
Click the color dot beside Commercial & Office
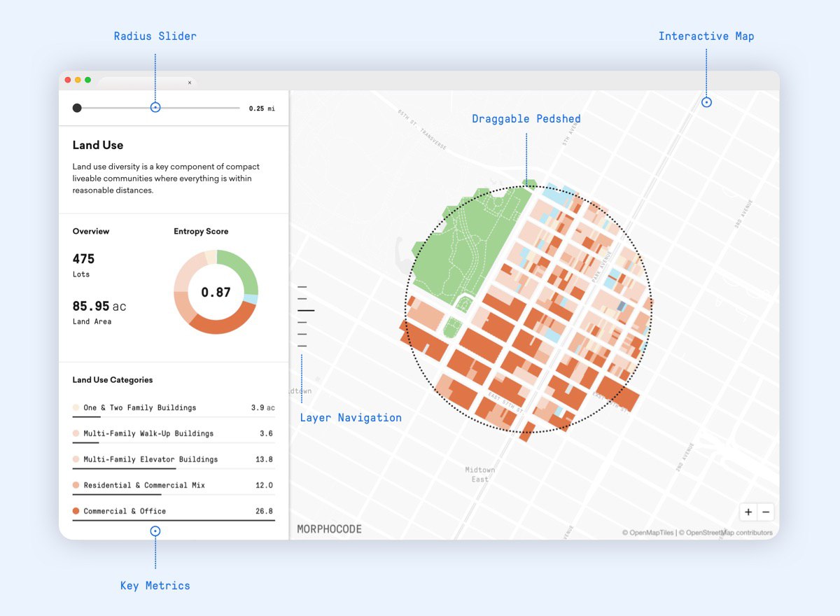tap(76, 512)
